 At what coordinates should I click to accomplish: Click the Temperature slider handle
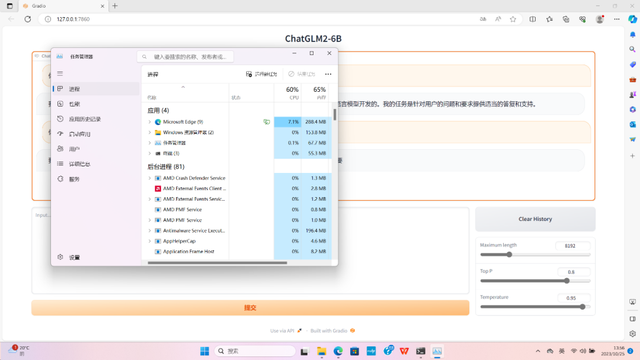582,307
